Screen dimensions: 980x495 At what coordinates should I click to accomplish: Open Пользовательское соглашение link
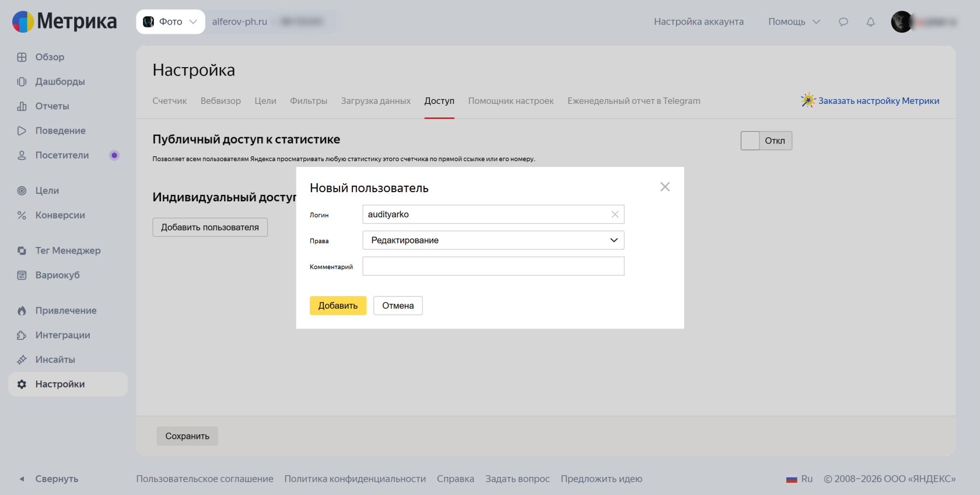[205, 479]
